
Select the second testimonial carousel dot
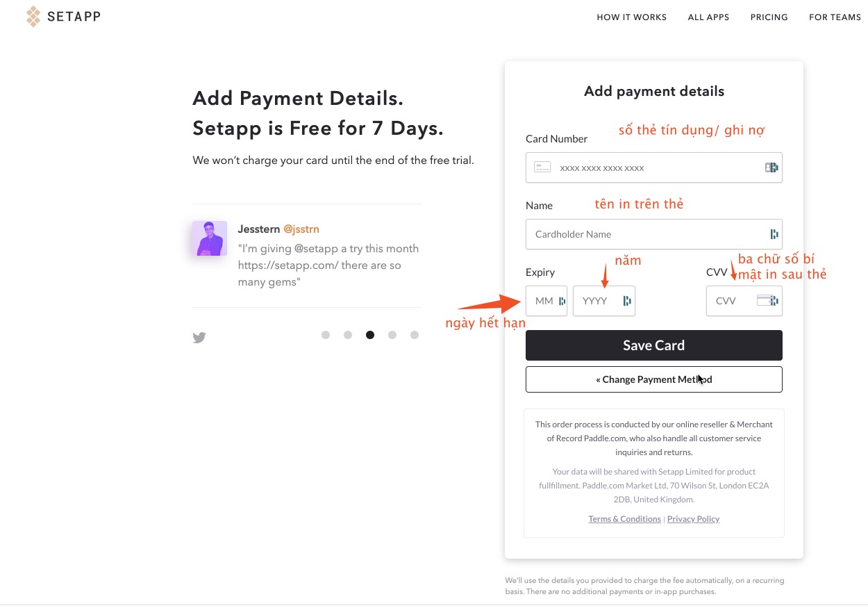(x=348, y=335)
